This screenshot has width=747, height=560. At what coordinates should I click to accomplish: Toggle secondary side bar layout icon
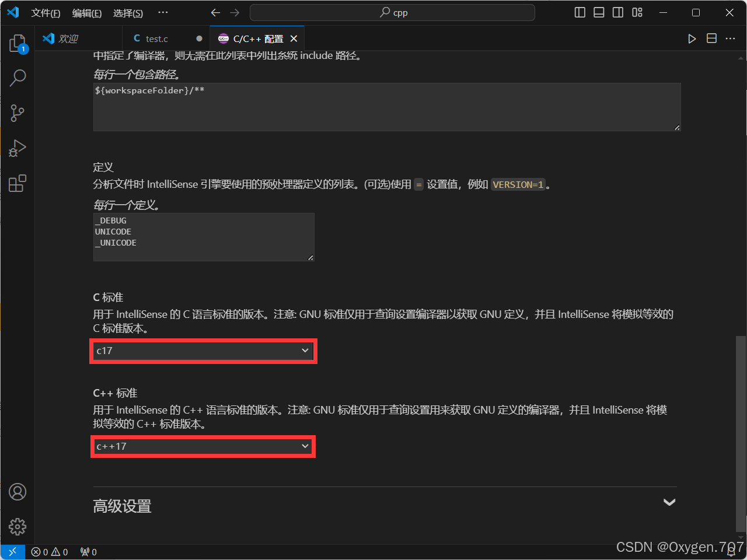(618, 12)
